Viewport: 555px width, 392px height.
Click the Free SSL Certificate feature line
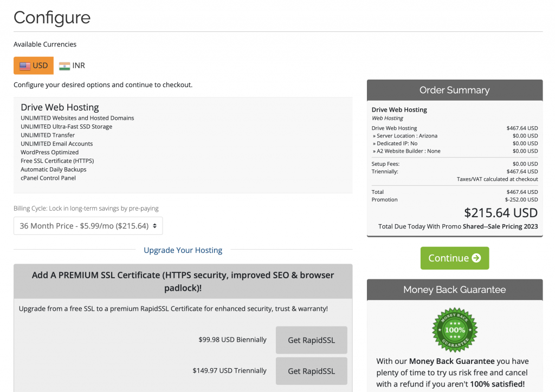tap(56, 161)
